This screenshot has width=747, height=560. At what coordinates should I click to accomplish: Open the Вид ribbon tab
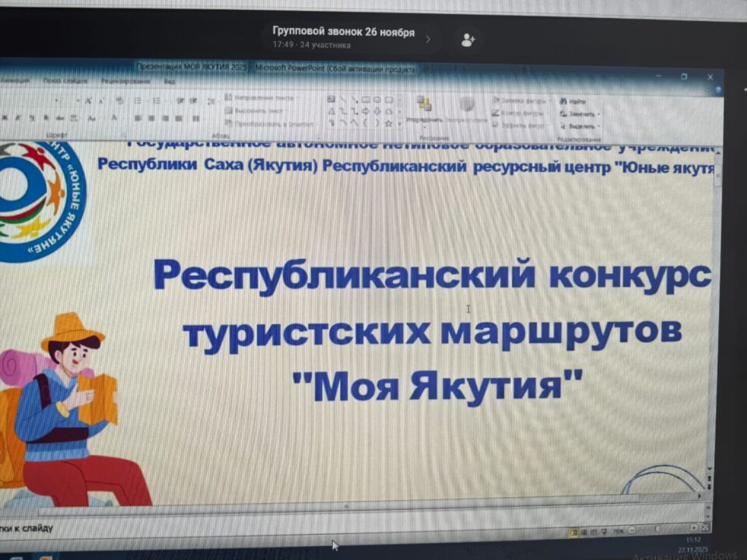coord(170,82)
